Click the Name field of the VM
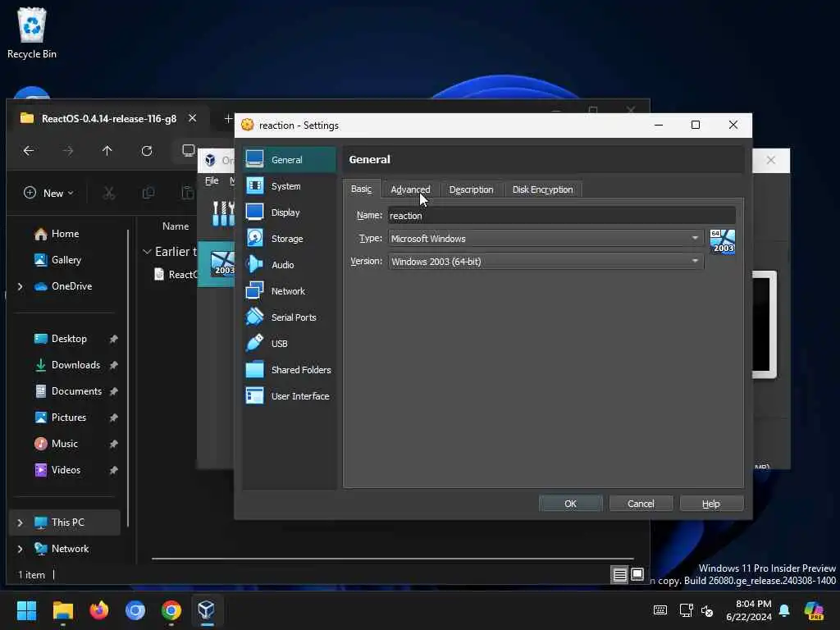840x630 pixels. [561, 216]
